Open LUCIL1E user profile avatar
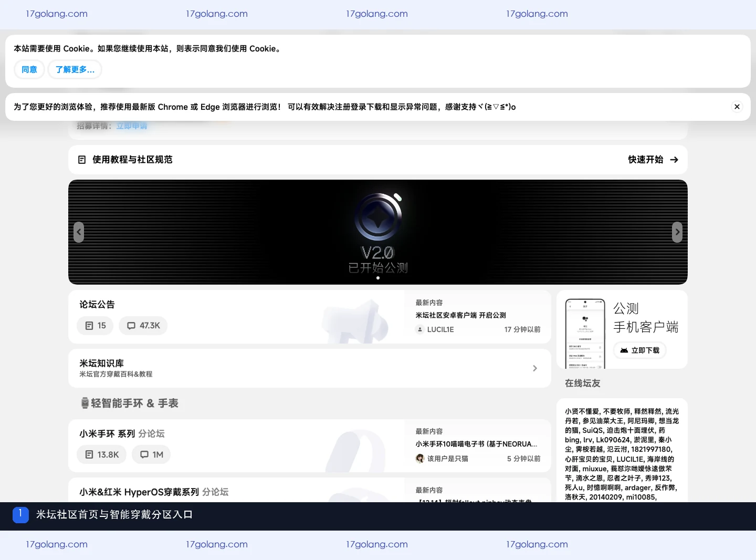756x560 pixels. coord(419,329)
